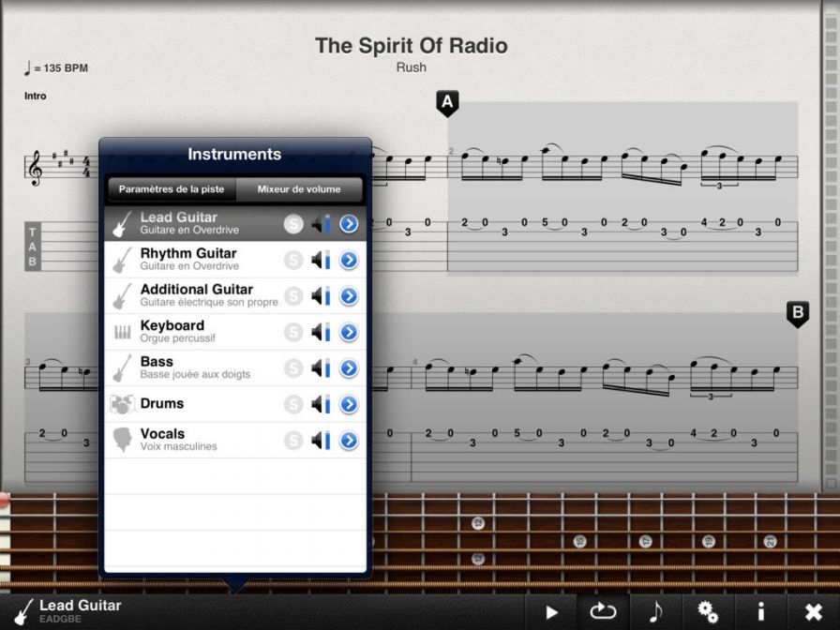Switch to Paramètres de la piste tab
Viewport: 840px width, 630px height.
tap(172, 188)
